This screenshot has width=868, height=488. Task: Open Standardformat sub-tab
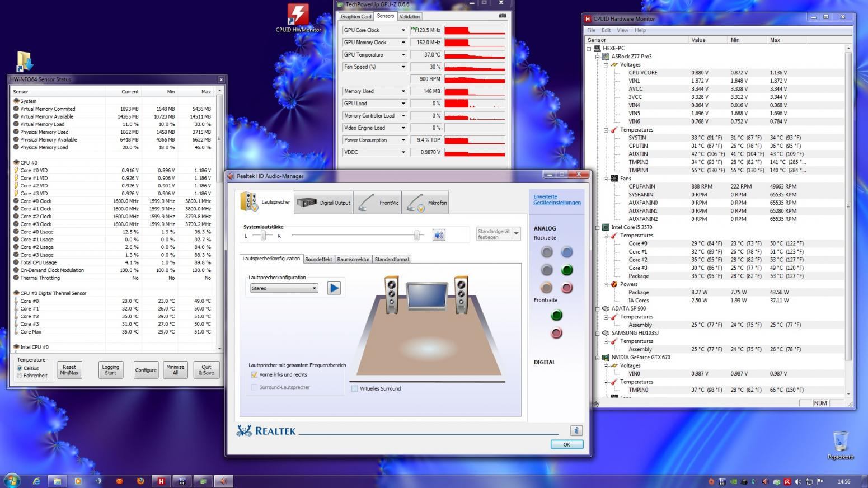click(x=392, y=259)
